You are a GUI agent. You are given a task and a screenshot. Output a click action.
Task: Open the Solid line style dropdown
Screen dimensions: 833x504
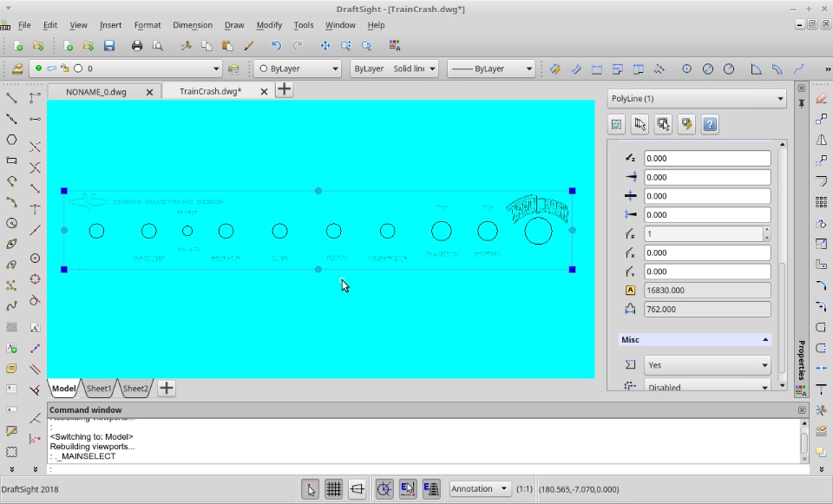[394, 69]
